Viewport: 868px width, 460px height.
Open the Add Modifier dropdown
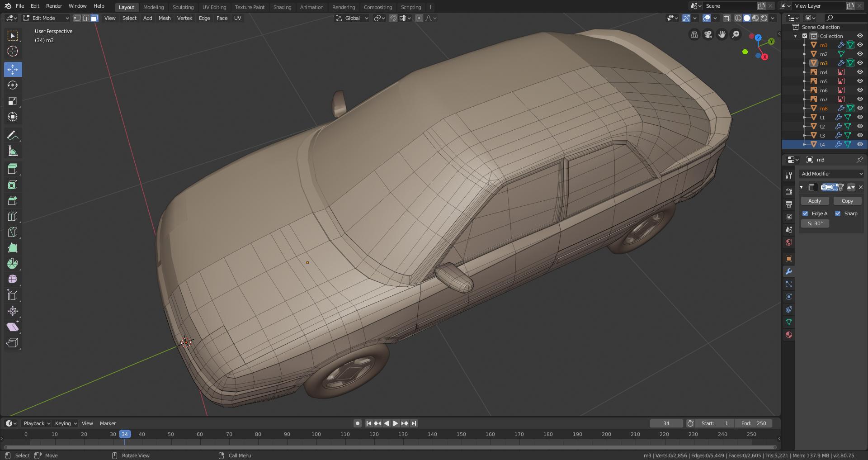[x=832, y=174]
